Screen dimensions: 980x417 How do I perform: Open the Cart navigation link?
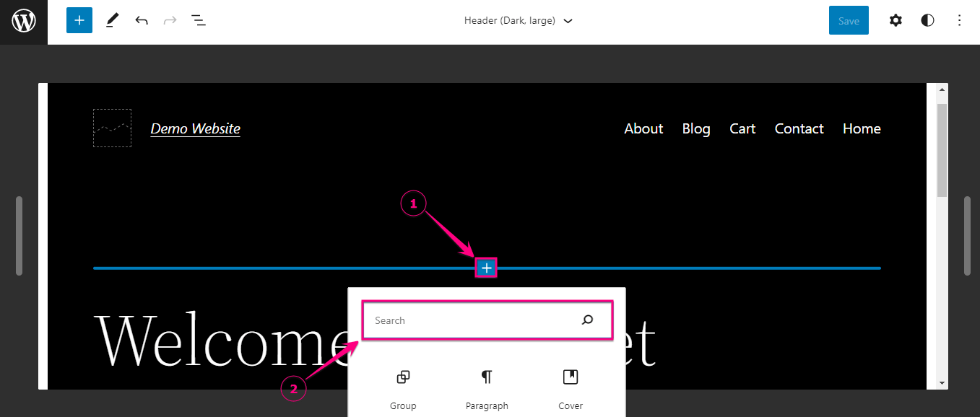pyautogui.click(x=742, y=128)
